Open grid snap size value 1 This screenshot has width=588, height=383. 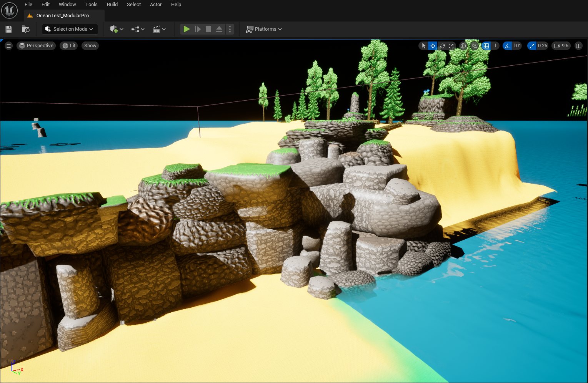tap(495, 46)
